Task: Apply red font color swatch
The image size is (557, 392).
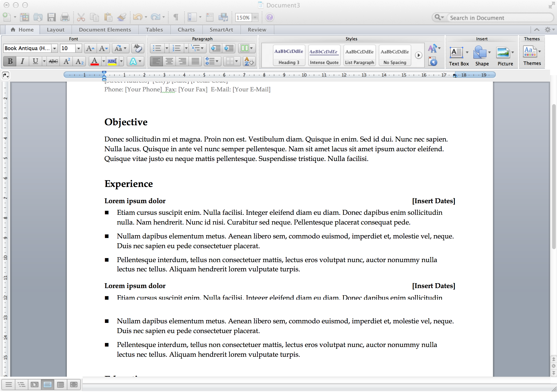Action: point(94,61)
